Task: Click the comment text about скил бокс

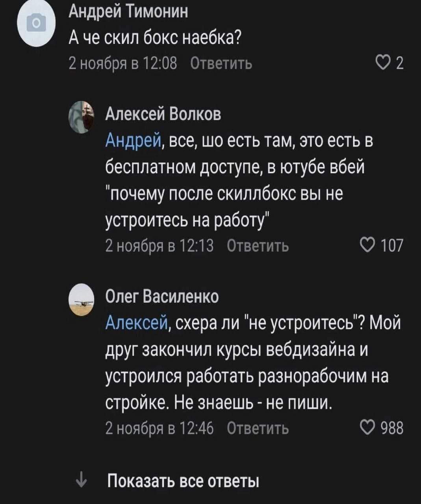Action: pos(155,38)
